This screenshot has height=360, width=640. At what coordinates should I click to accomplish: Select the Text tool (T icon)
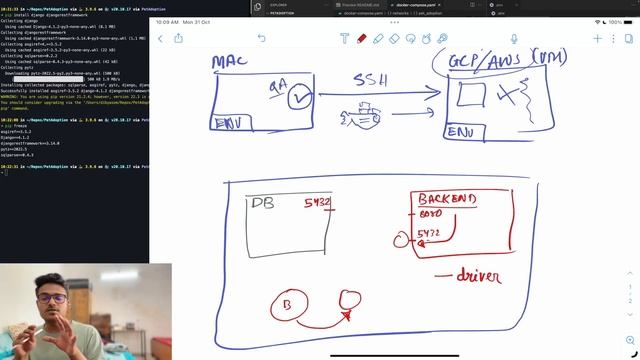point(344,39)
